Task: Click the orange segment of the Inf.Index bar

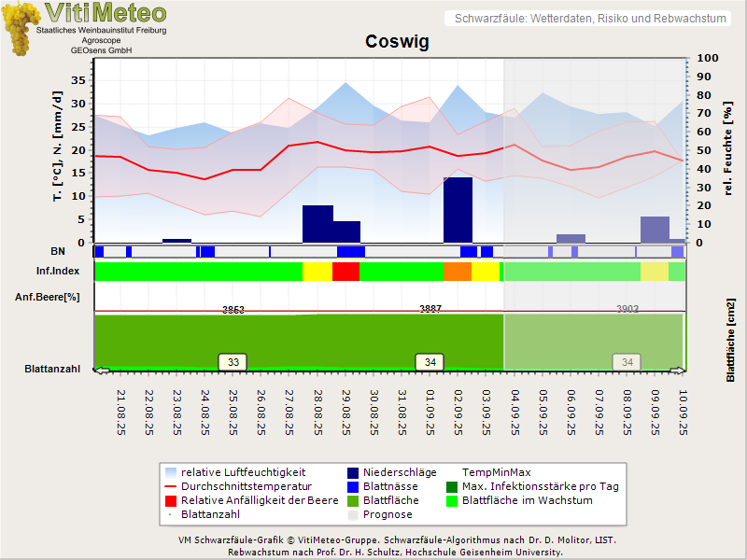Action: pyautogui.click(x=458, y=272)
